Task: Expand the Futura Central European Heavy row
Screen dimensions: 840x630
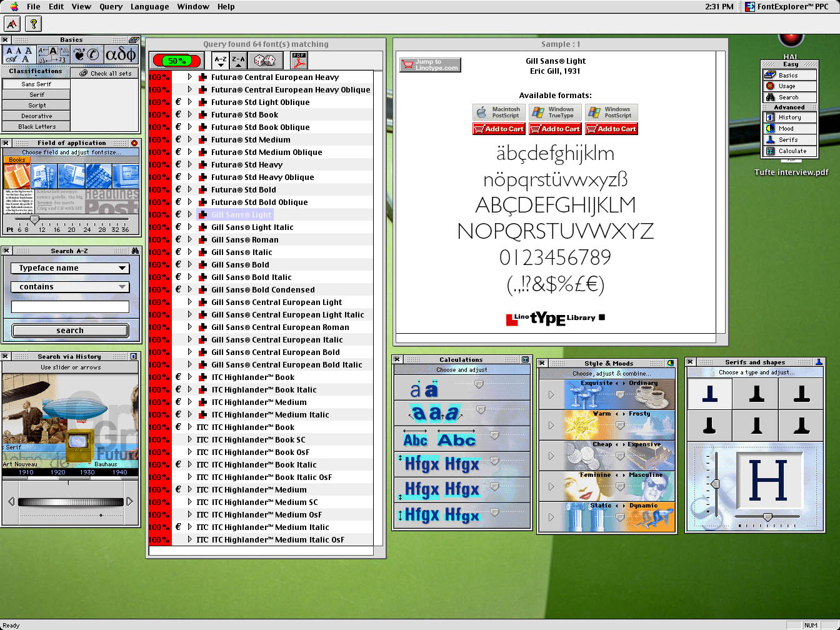Action: coord(189,77)
